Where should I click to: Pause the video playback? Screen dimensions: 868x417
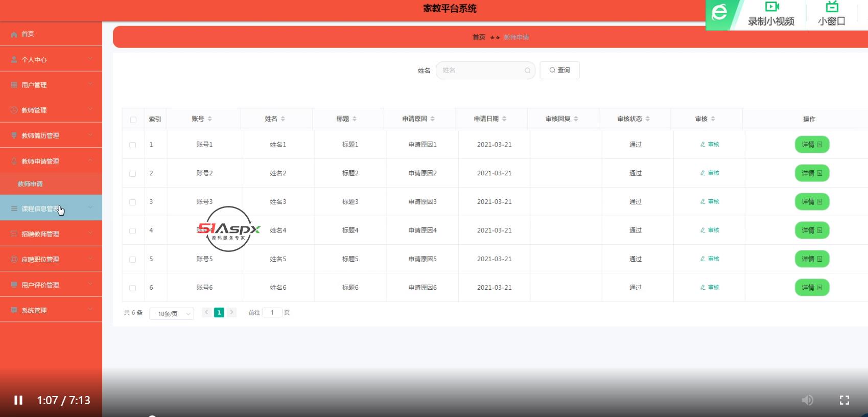18,400
